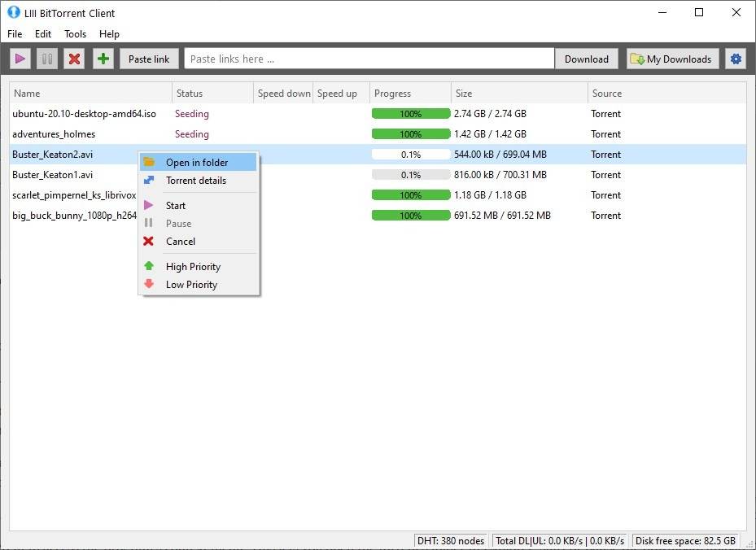Click size 691.52 MB / 691.52 MB
Image resolution: width=756 pixels, height=550 pixels.
[x=502, y=215]
